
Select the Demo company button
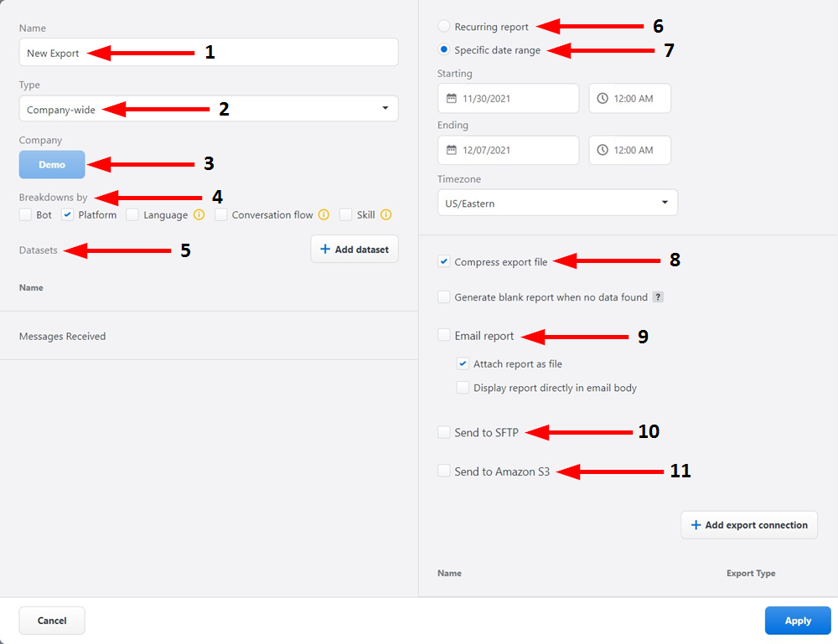52,165
